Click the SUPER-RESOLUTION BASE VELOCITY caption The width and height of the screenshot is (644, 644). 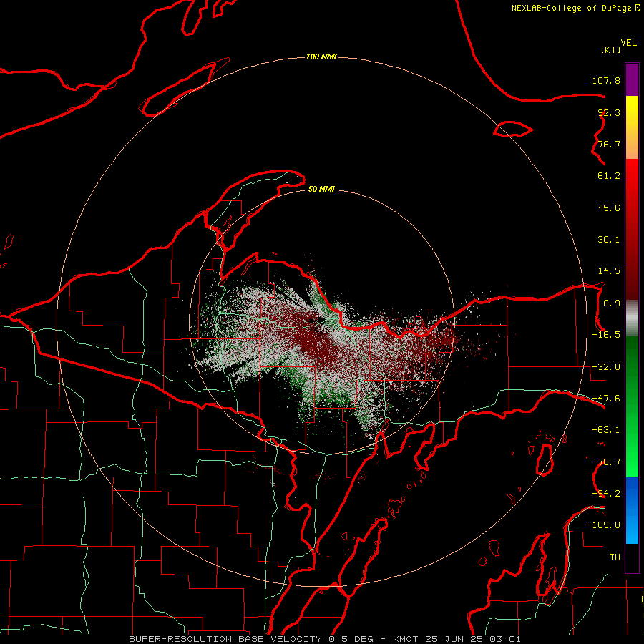click(x=226, y=639)
